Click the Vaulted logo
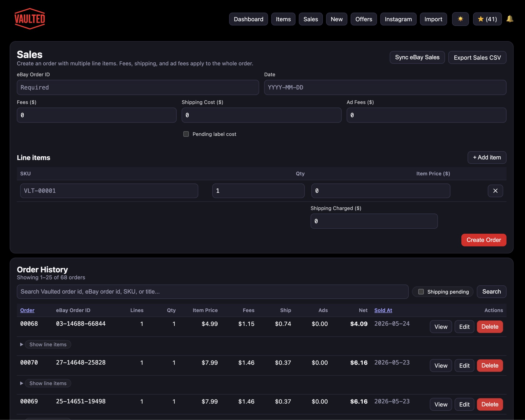 click(30, 19)
